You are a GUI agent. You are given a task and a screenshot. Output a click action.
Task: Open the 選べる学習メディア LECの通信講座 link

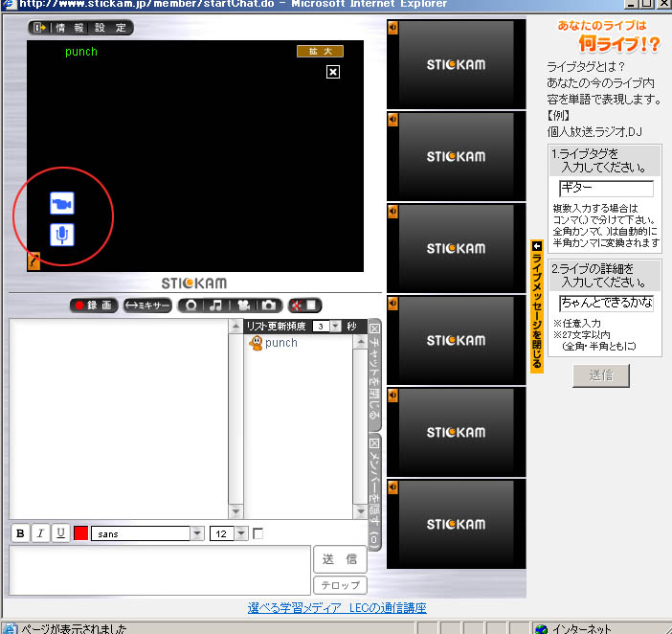[337, 608]
